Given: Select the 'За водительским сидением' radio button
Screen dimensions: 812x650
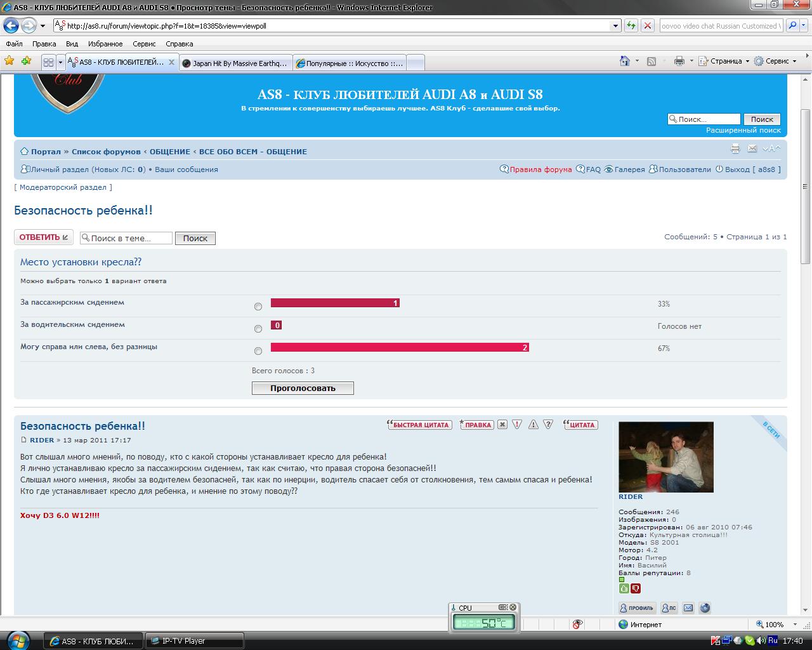Looking at the screenshot, I should coord(258,329).
